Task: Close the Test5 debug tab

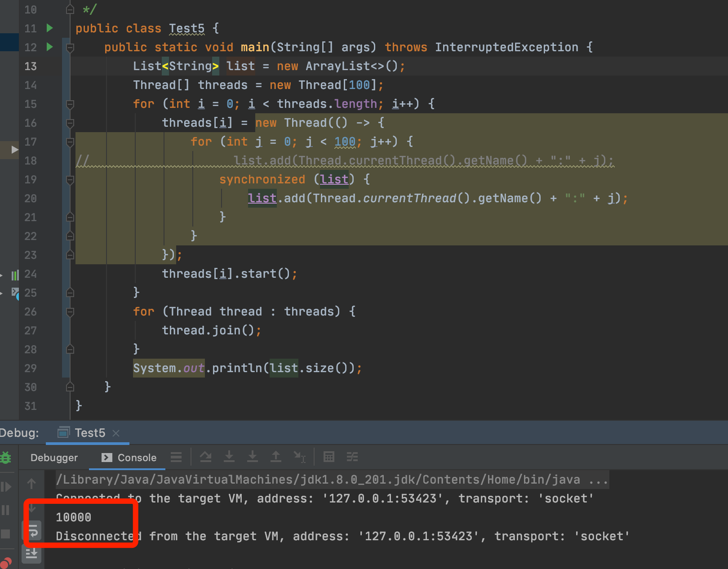Action: click(x=116, y=433)
